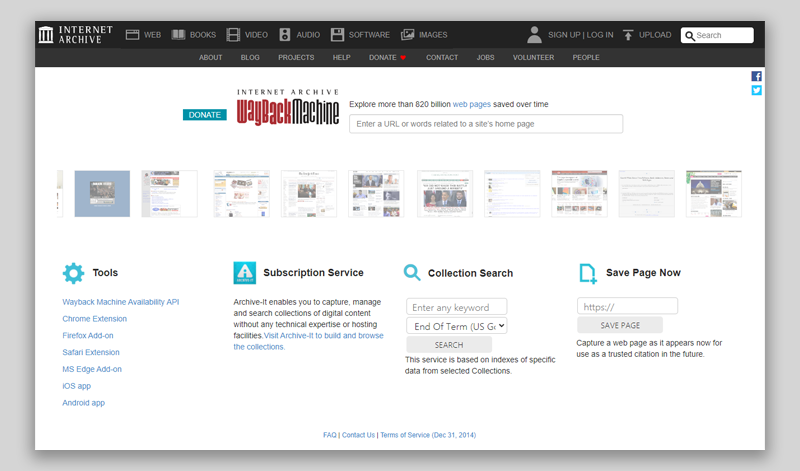Image resolution: width=800 pixels, height=471 pixels.
Task: Focus the Wayback URL search field
Action: point(486,124)
